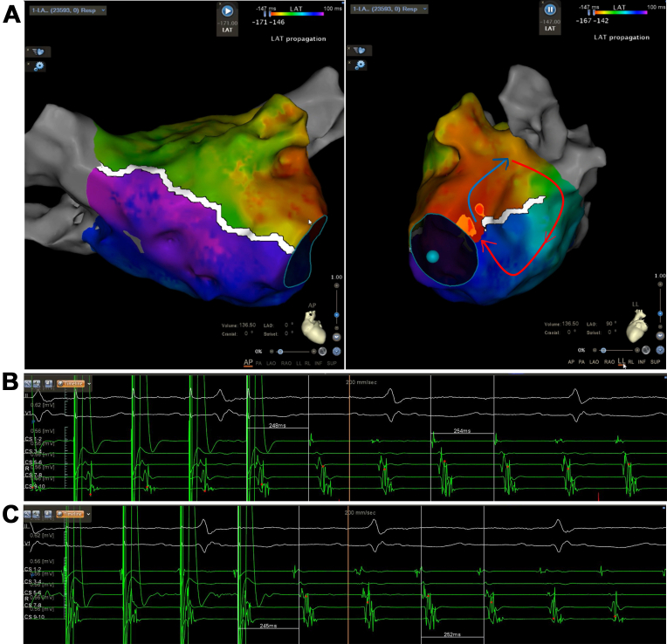
Task: Click the LL heart orientation thumbnail
Action: [637, 326]
